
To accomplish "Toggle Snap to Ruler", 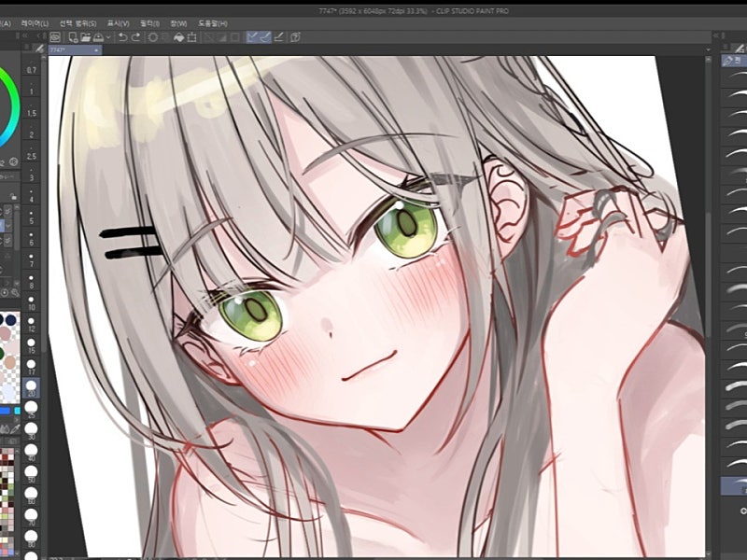I will [x=252, y=37].
